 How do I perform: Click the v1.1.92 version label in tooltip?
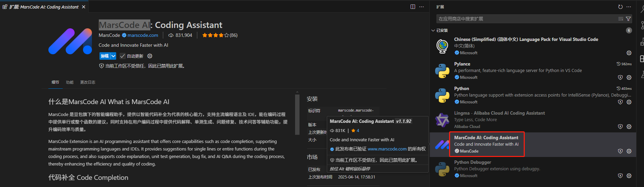404,121
